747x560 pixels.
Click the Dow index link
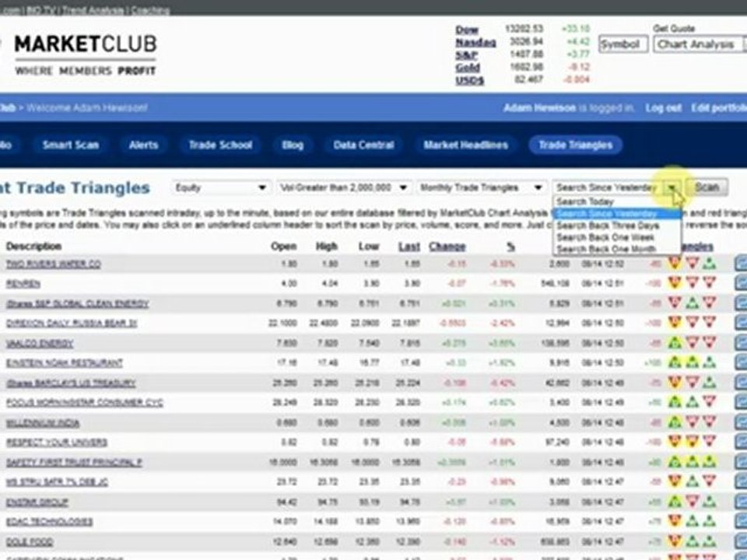[x=466, y=30]
